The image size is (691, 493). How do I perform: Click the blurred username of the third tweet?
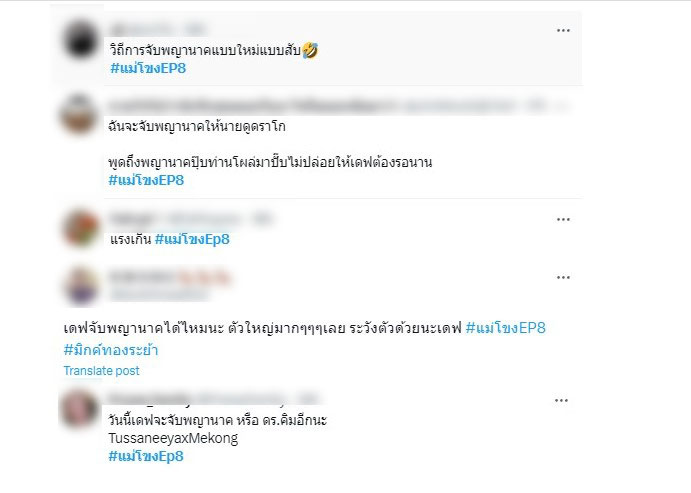[x=132, y=219]
